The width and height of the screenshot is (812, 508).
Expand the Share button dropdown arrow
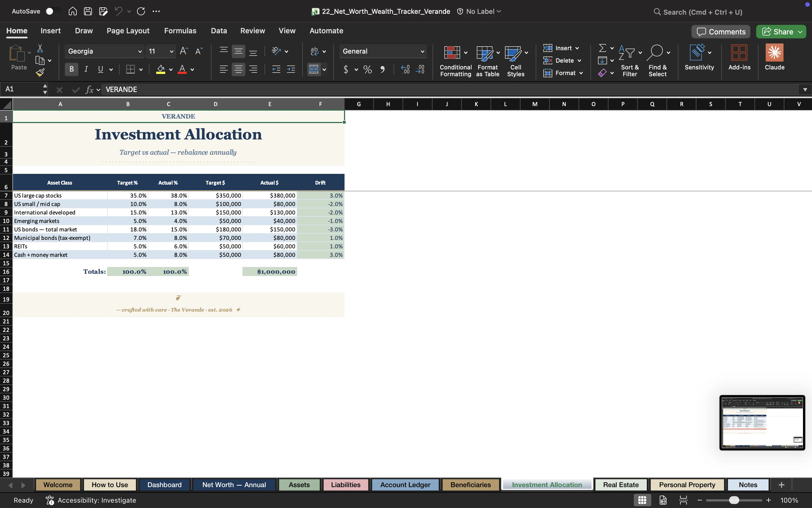point(801,32)
